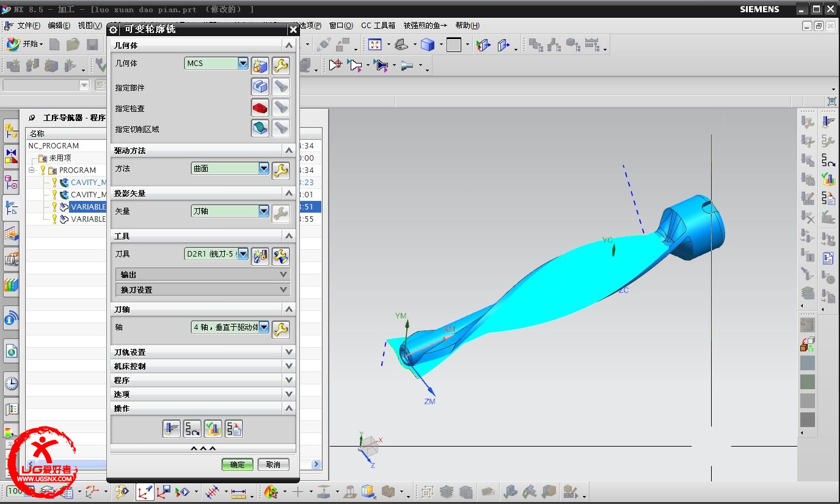
Task: Select the 未用项 tree item
Action: (60, 158)
